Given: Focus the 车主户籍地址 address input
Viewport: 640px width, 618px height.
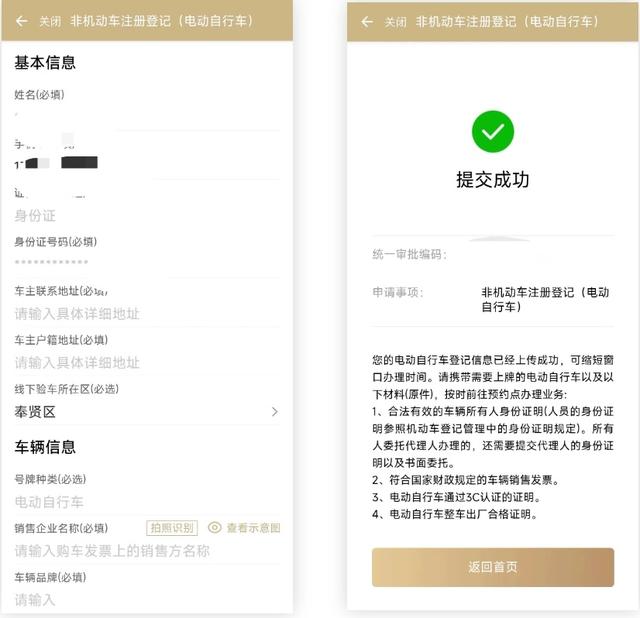Looking at the screenshot, I should 147,362.
